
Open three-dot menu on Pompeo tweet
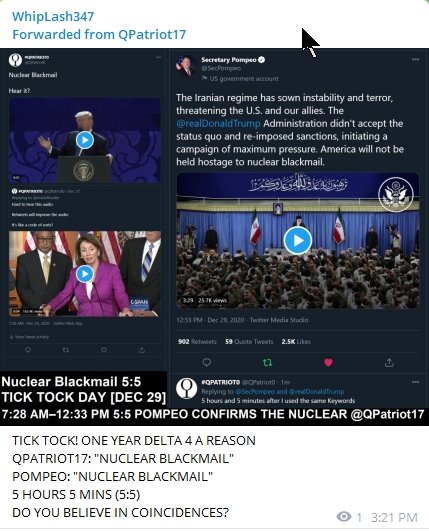pyautogui.click(x=415, y=59)
